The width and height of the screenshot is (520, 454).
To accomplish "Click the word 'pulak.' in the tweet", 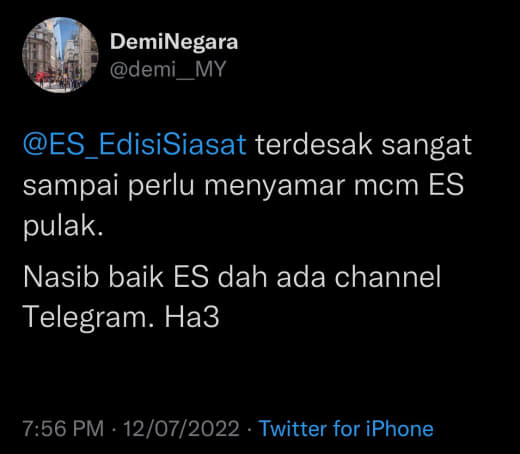I will (x=63, y=228).
